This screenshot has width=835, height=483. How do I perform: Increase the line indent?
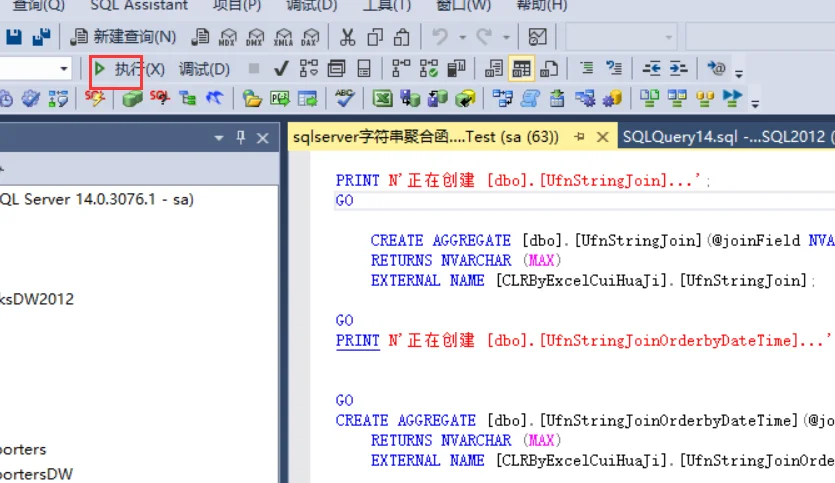click(678, 68)
